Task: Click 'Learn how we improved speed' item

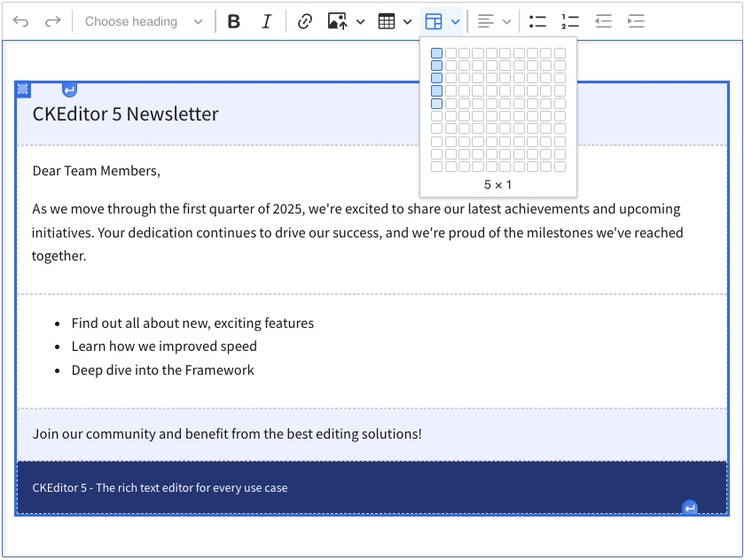Action: 164,346
